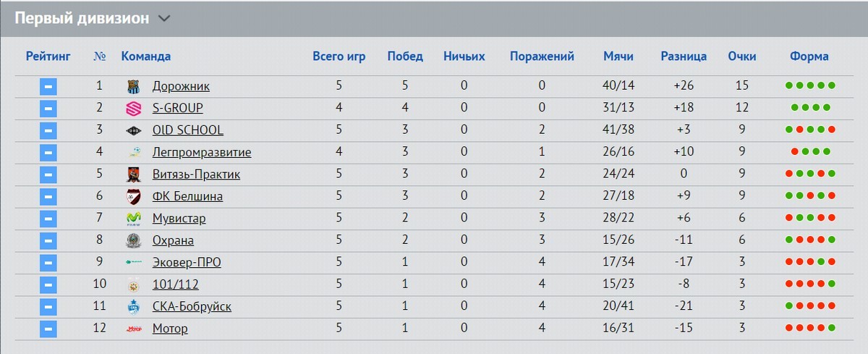The height and width of the screenshot is (354, 868).
Task: Toggle the rating minus button for Дорожник
Action: (48, 87)
